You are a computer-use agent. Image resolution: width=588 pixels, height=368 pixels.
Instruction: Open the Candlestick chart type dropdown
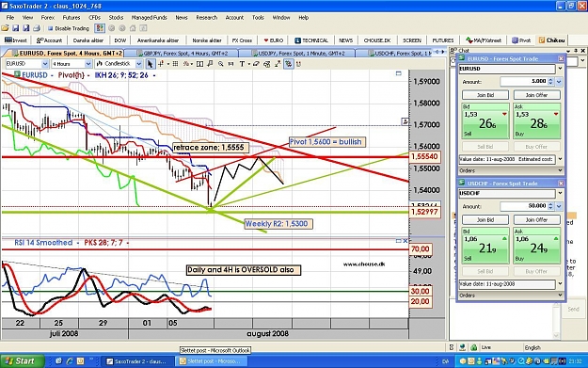coord(138,64)
